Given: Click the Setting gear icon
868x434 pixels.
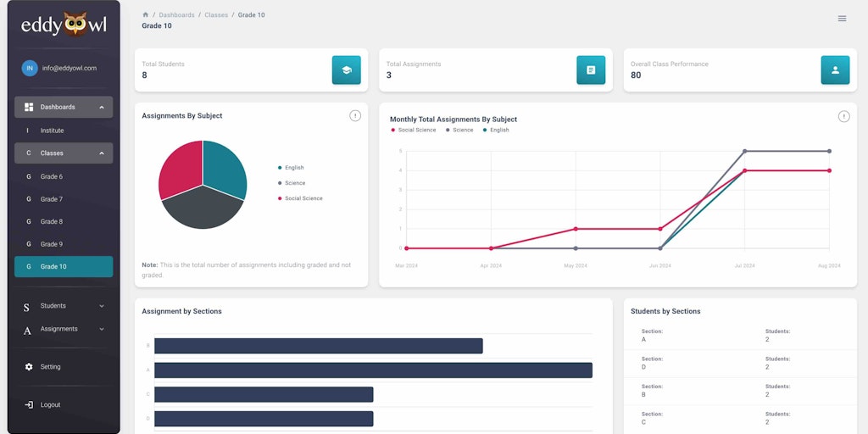Looking at the screenshot, I should [x=29, y=367].
